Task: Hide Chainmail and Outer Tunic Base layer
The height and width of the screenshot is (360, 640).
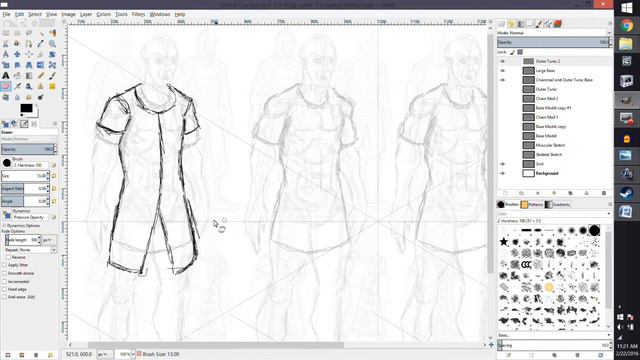Action: click(x=502, y=80)
